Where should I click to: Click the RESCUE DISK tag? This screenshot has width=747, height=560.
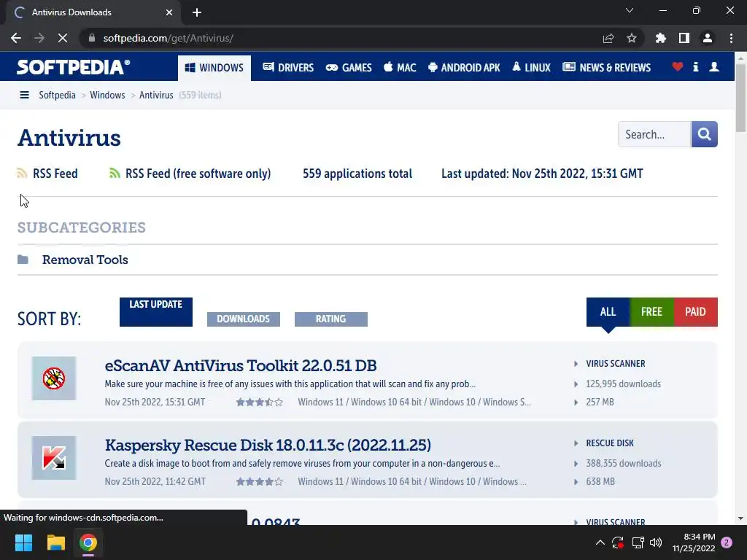tap(610, 443)
